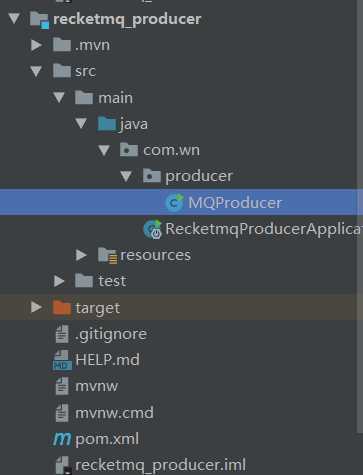This screenshot has width=363, height=475.
Task: Click the MQProducer class icon
Action: point(174,202)
